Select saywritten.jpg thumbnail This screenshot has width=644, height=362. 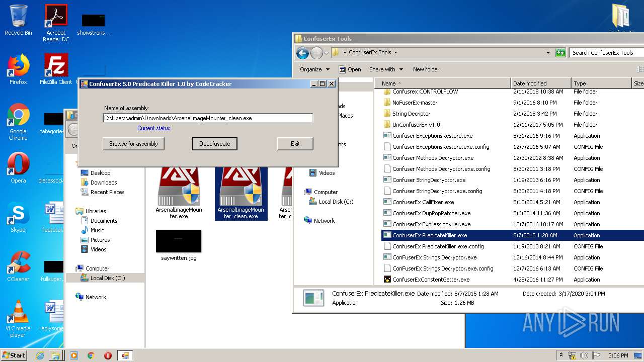pos(179,245)
